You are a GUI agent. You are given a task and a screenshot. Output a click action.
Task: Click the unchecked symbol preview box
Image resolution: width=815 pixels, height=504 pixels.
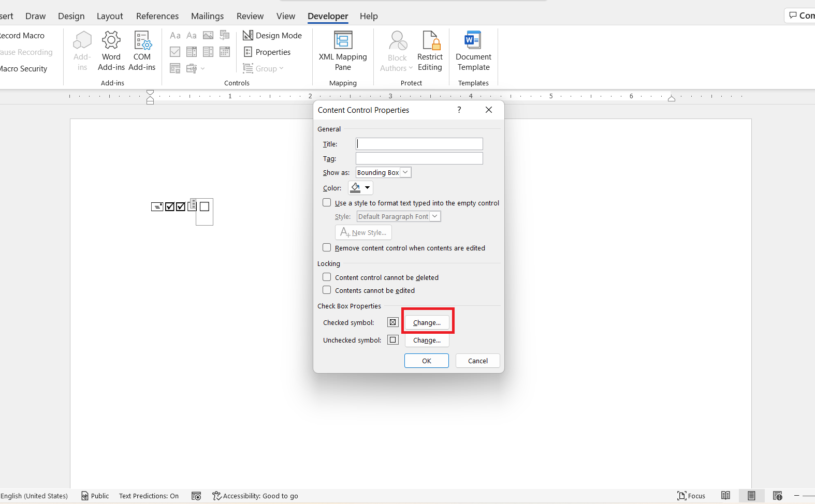coord(393,340)
